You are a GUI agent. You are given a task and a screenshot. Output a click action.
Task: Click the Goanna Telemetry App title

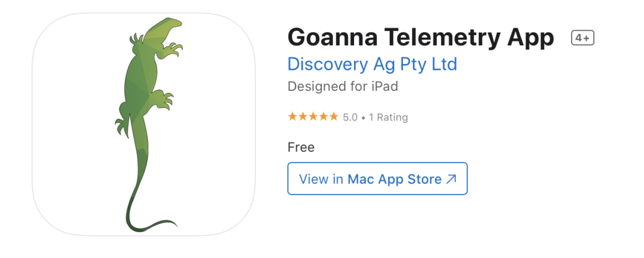(x=421, y=38)
